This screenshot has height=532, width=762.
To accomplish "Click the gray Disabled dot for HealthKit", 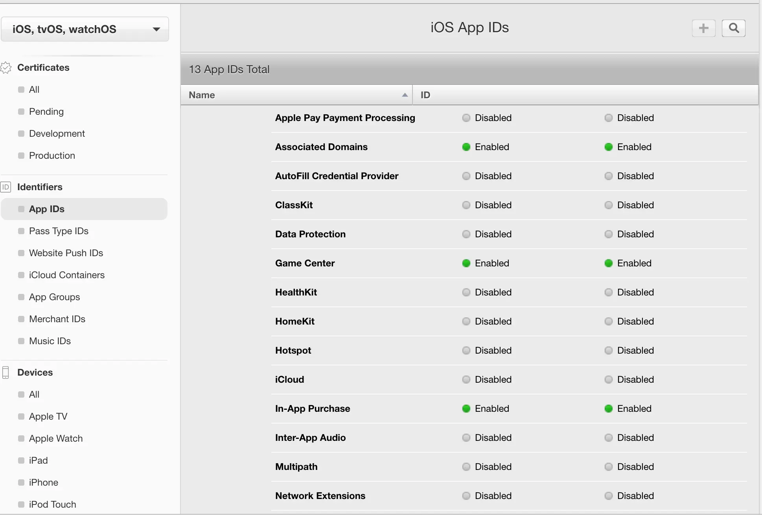I will 466,292.
